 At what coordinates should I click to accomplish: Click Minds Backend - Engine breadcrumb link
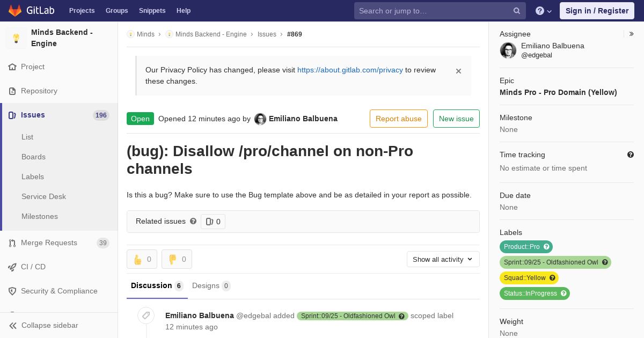point(211,34)
